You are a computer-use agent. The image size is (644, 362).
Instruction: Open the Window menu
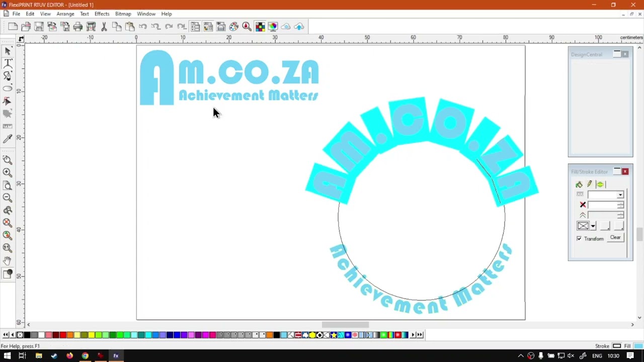[146, 14]
